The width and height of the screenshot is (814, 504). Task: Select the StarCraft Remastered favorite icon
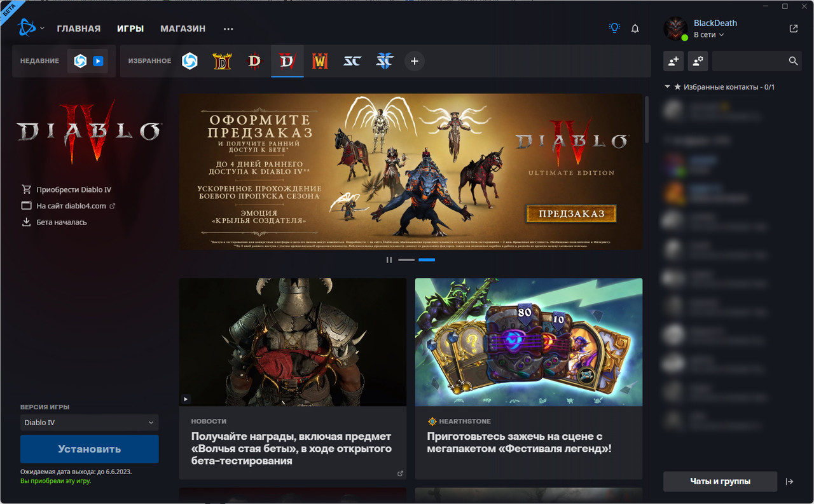click(352, 61)
